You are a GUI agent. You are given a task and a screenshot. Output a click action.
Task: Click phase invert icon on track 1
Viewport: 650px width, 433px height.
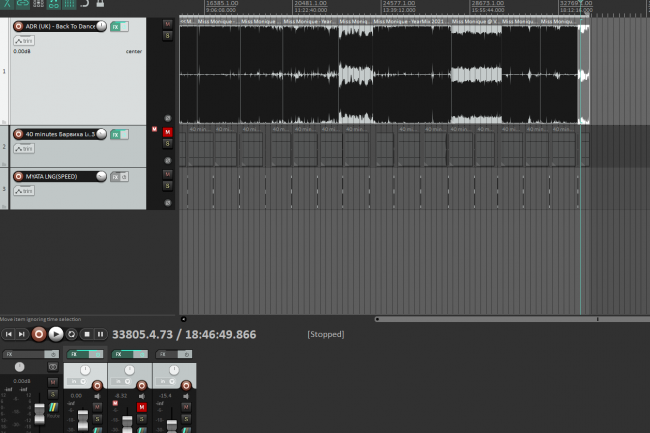point(167,118)
